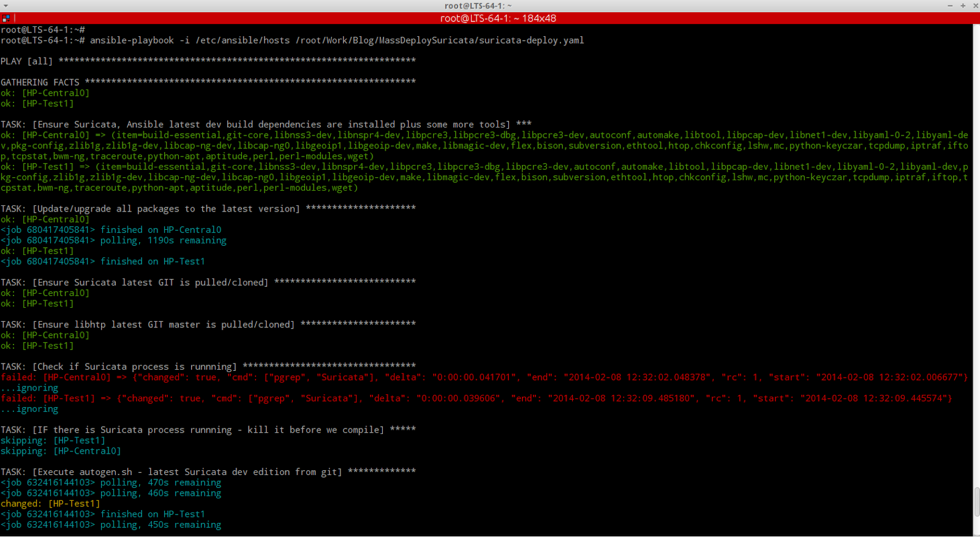Click the 'GATHERING FACTS' heading
This screenshot has width=980, height=537.
tap(208, 82)
